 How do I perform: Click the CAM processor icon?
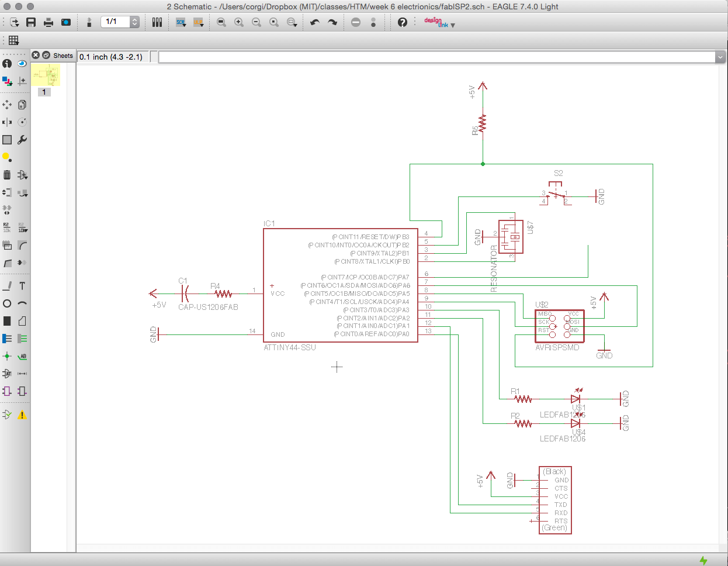(x=66, y=22)
